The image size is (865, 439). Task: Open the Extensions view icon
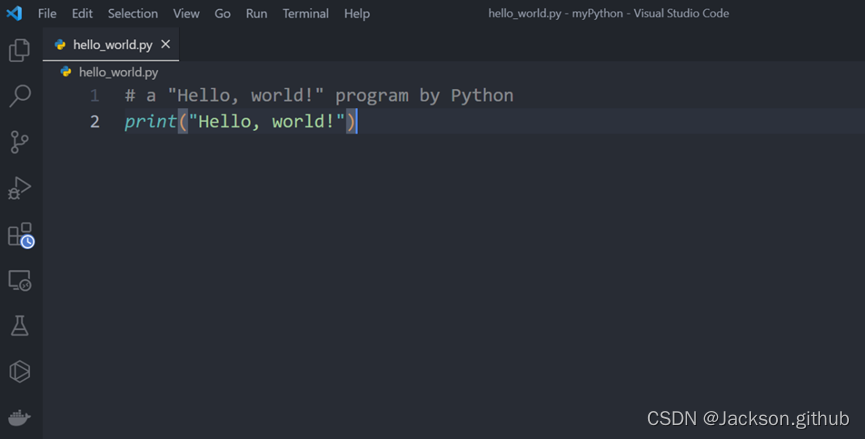pyautogui.click(x=20, y=235)
